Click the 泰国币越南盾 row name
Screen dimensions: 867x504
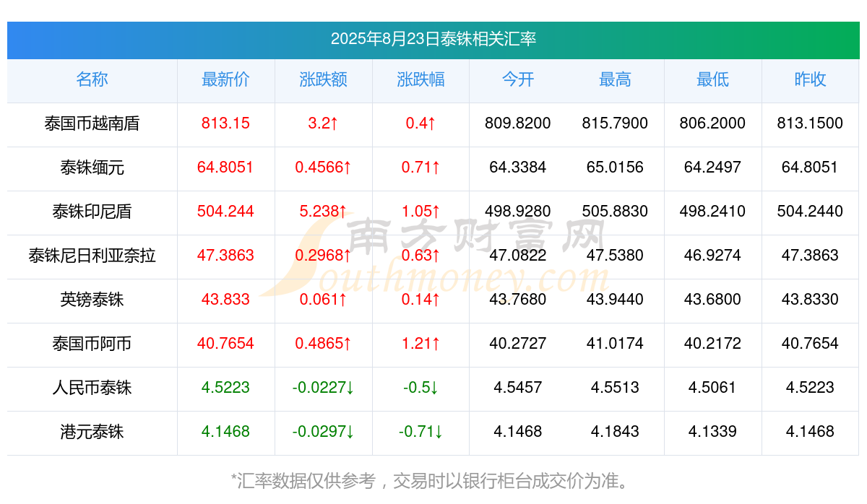(x=92, y=124)
